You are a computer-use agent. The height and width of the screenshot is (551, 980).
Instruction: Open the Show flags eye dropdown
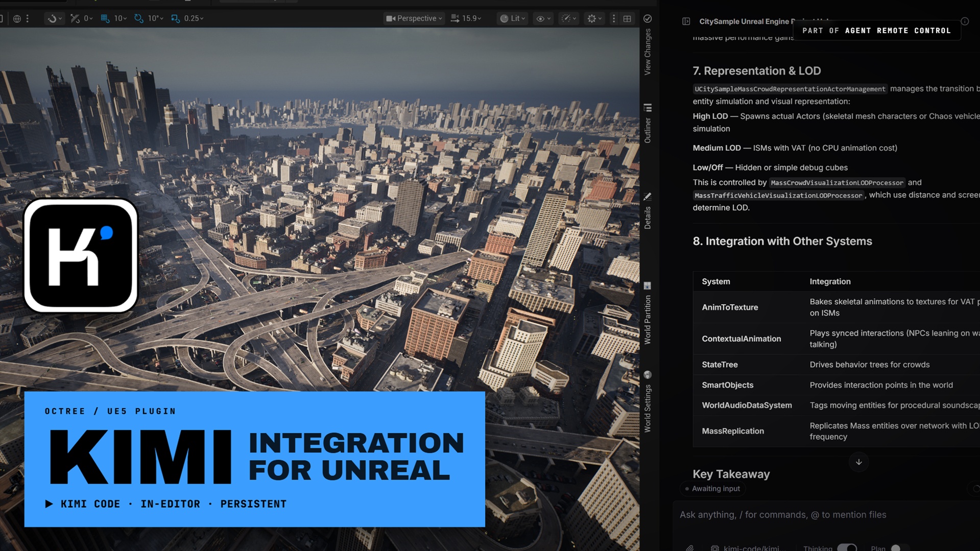coord(543,18)
